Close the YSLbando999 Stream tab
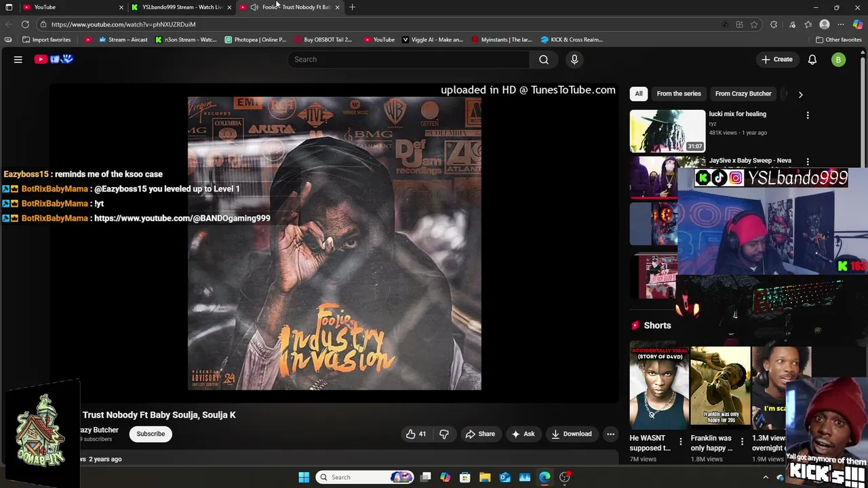Viewport: 868px width, 488px height. (229, 7)
